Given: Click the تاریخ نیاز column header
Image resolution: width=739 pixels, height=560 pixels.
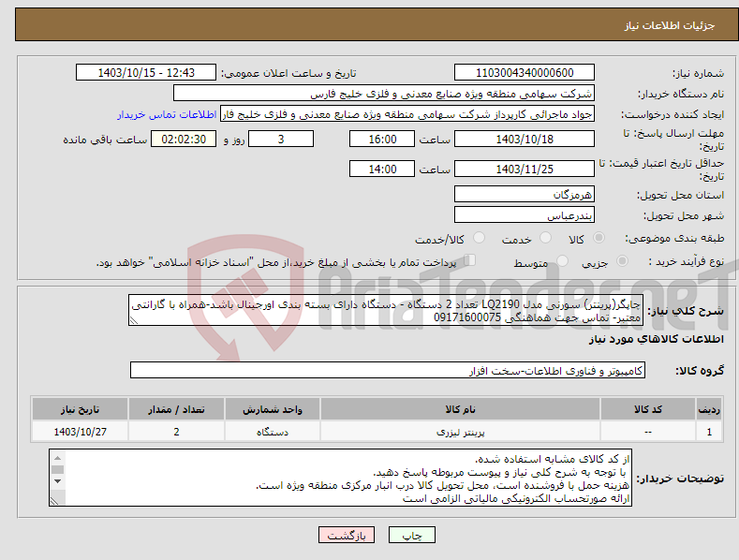Looking at the screenshot, I should [x=81, y=409].
